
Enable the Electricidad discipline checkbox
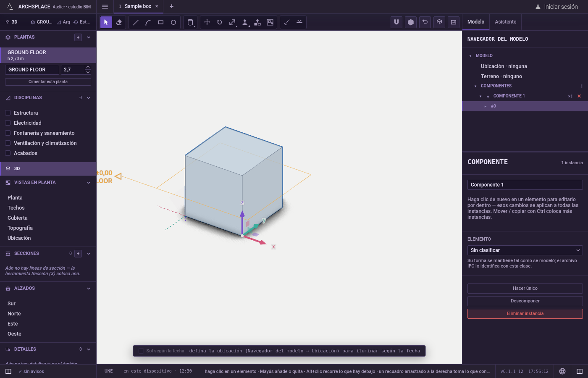tap(8, 123)
